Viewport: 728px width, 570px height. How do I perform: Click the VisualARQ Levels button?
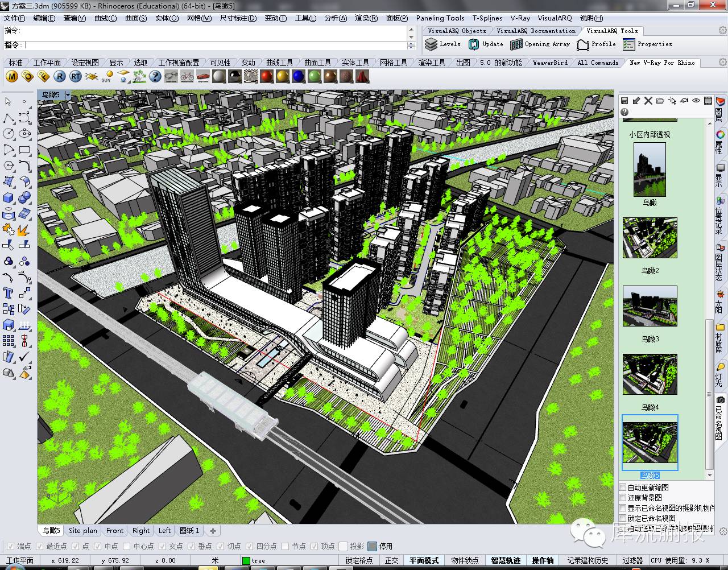442,44
